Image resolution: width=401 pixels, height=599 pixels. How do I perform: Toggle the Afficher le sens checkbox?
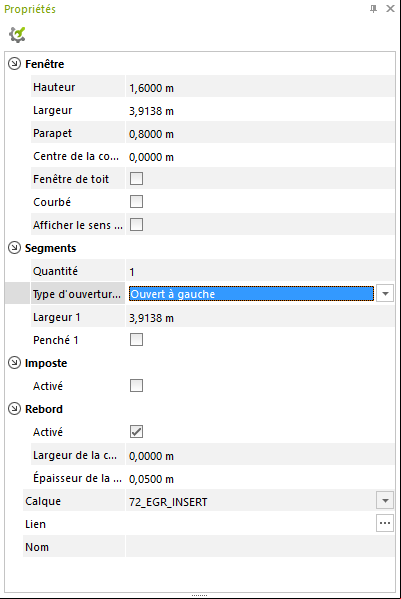(x=136, y=225)
